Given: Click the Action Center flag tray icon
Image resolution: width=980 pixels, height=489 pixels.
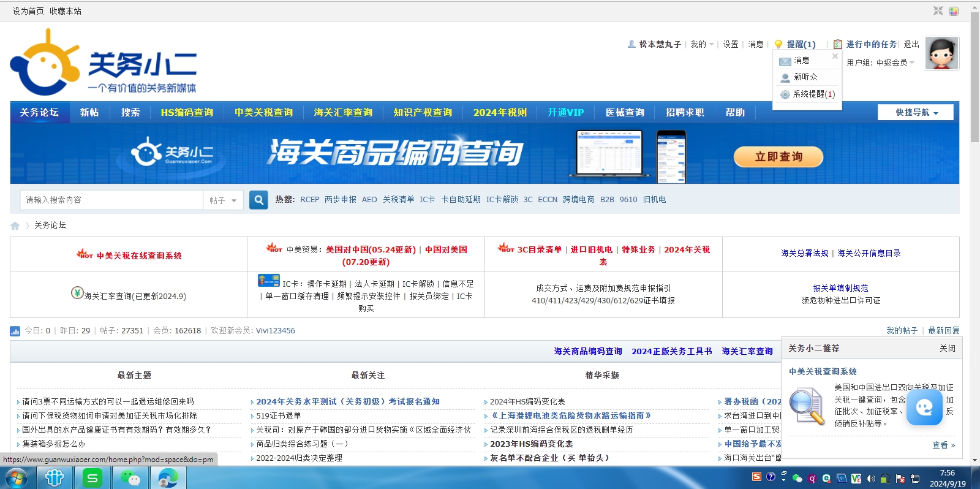Looking at the screenshot, I should coord(900,479).
